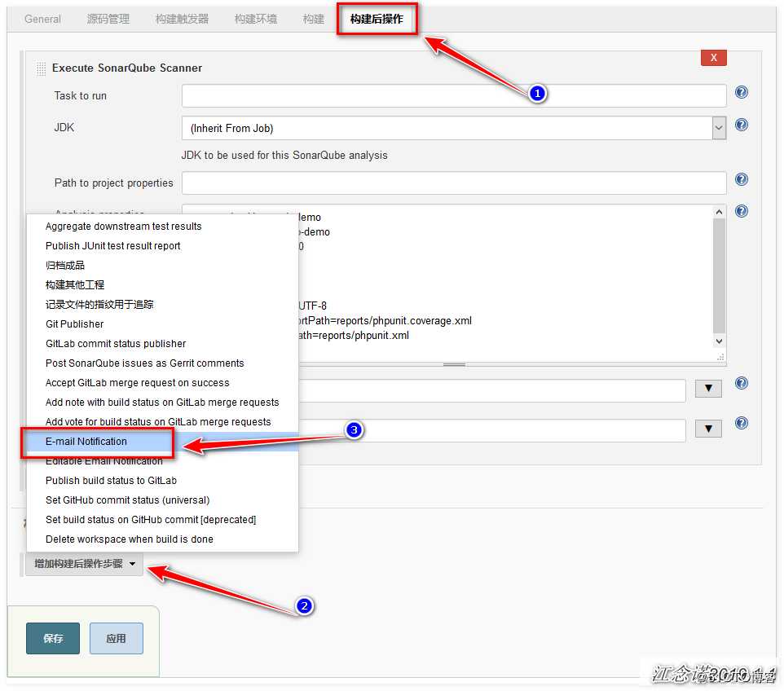Select 归档成品 from the menu

click(x=162, y=265)
